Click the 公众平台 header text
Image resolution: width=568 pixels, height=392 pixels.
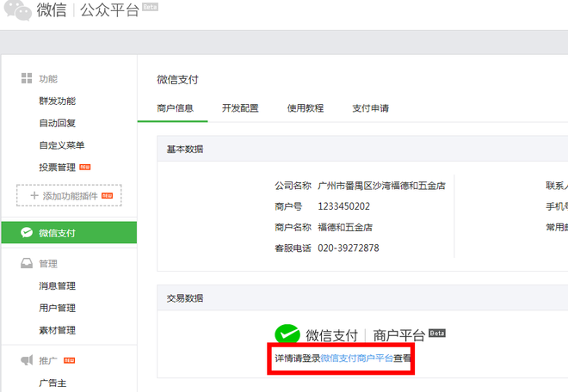[x=110, y=10]
